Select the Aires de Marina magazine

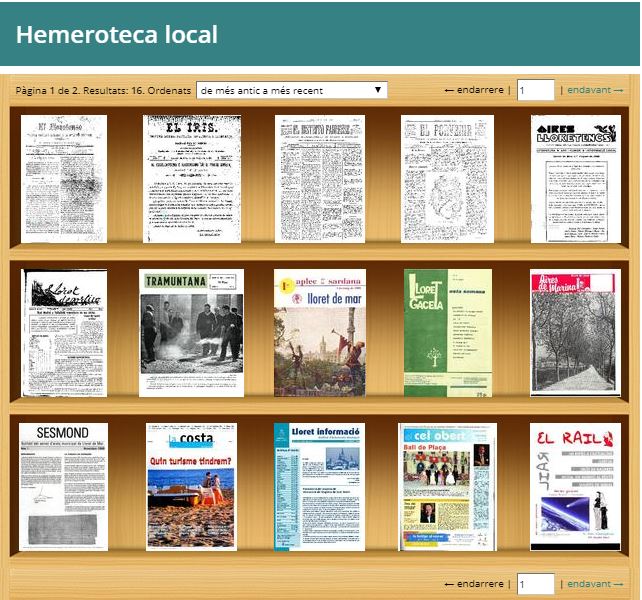(576, 333)
